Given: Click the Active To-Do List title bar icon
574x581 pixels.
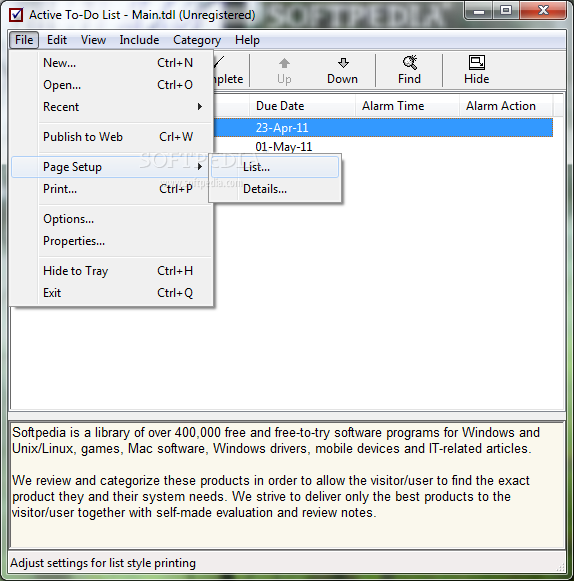Looking at the screenshot, I should 16,15.
